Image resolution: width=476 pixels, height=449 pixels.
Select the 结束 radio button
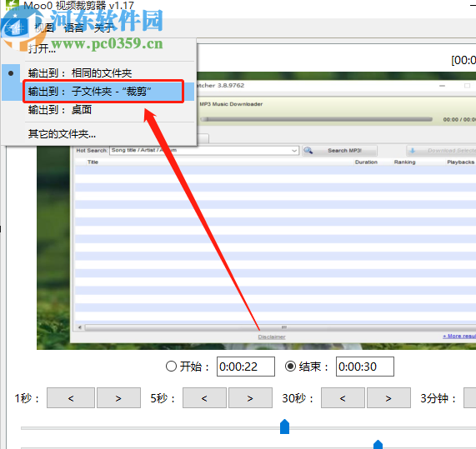point(290,367)
